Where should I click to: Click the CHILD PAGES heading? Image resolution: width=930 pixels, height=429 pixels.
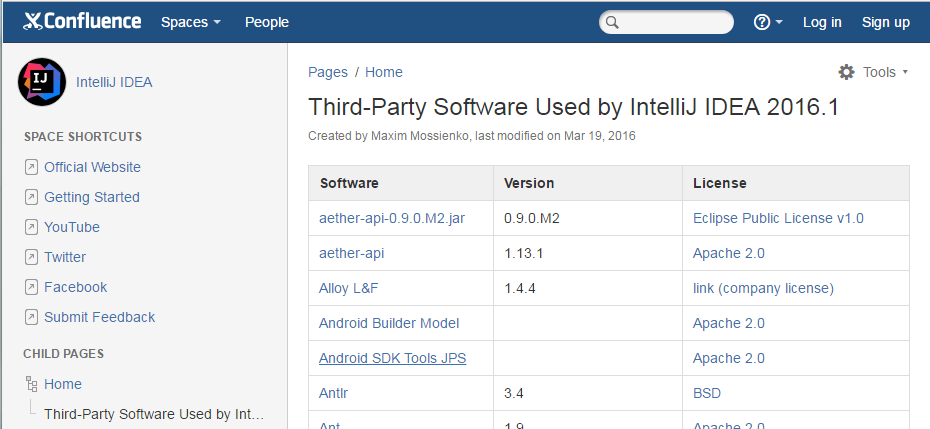click(x=63, y=354)
